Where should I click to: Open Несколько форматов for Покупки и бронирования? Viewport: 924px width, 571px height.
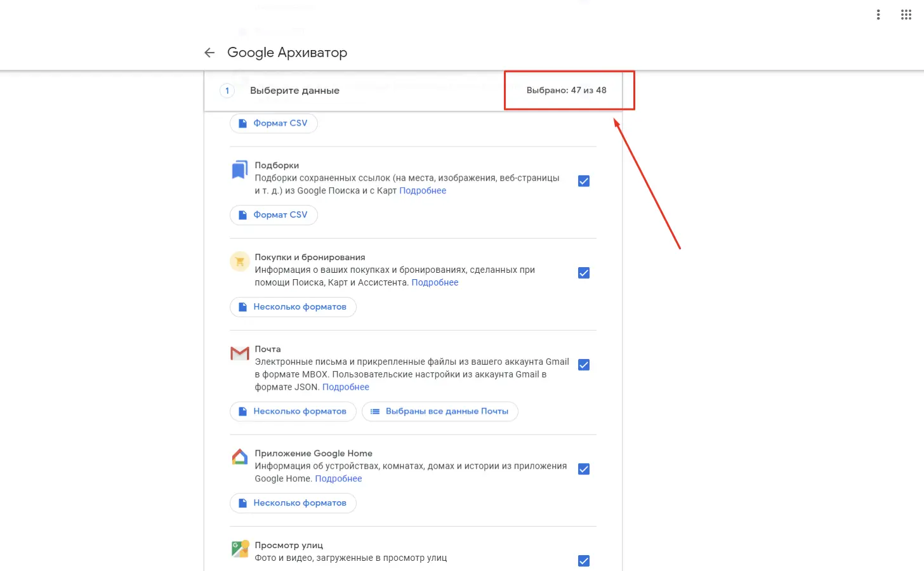tap(293, 306)
